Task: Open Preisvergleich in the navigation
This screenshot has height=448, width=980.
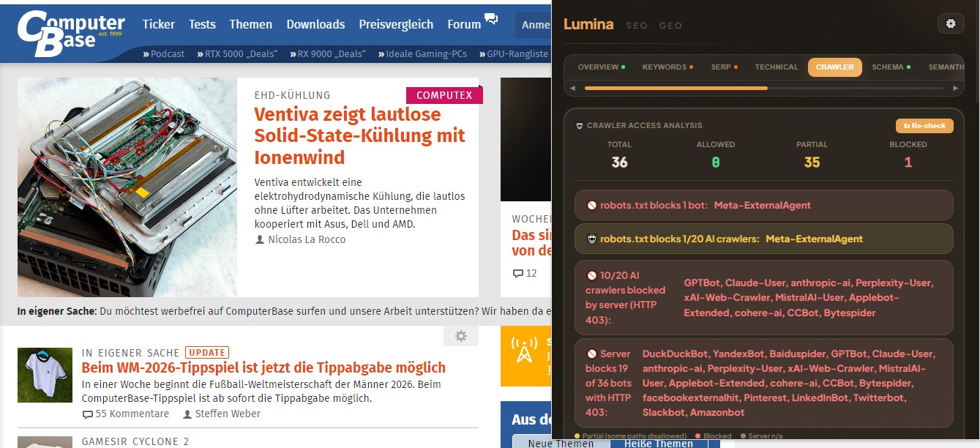Action: pos(396,24)
